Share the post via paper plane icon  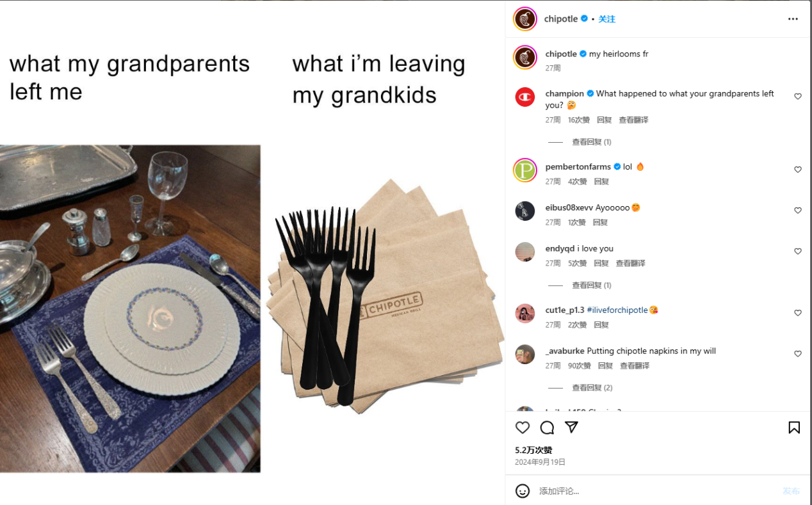571,427
